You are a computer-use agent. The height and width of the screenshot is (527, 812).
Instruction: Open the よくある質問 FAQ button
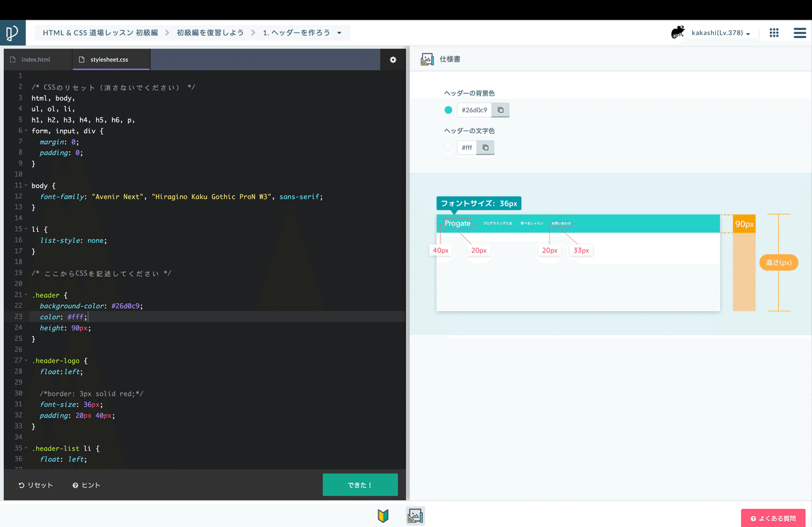pyautogui.click(x=773, y=518)
